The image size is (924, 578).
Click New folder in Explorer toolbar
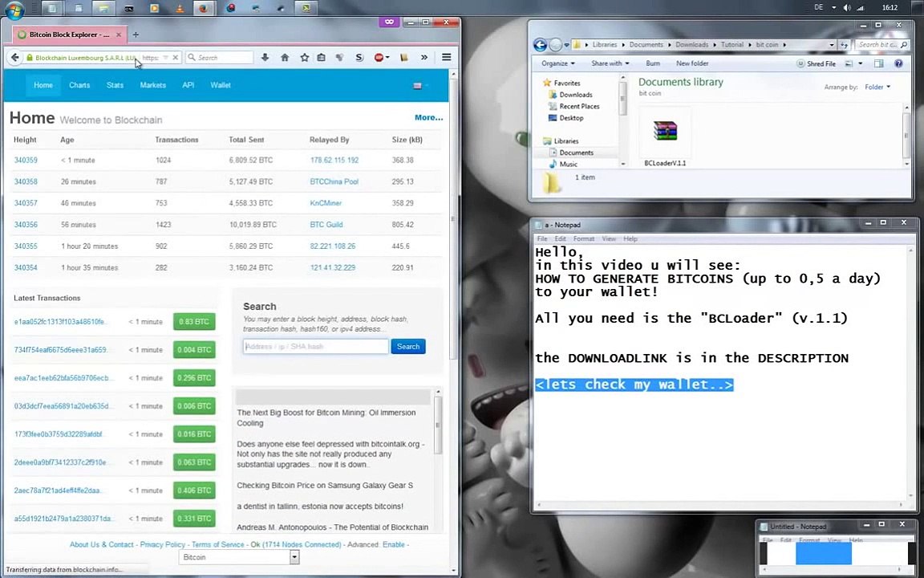click(692, 63)
